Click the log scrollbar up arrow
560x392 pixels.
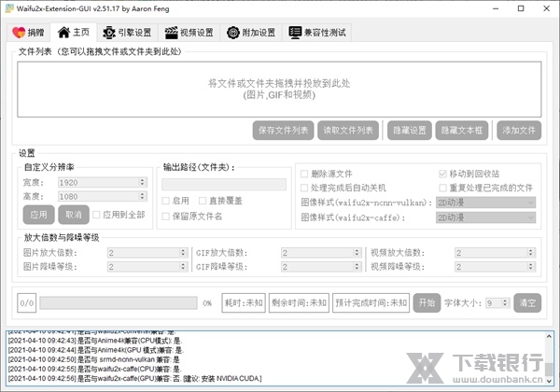549,336
